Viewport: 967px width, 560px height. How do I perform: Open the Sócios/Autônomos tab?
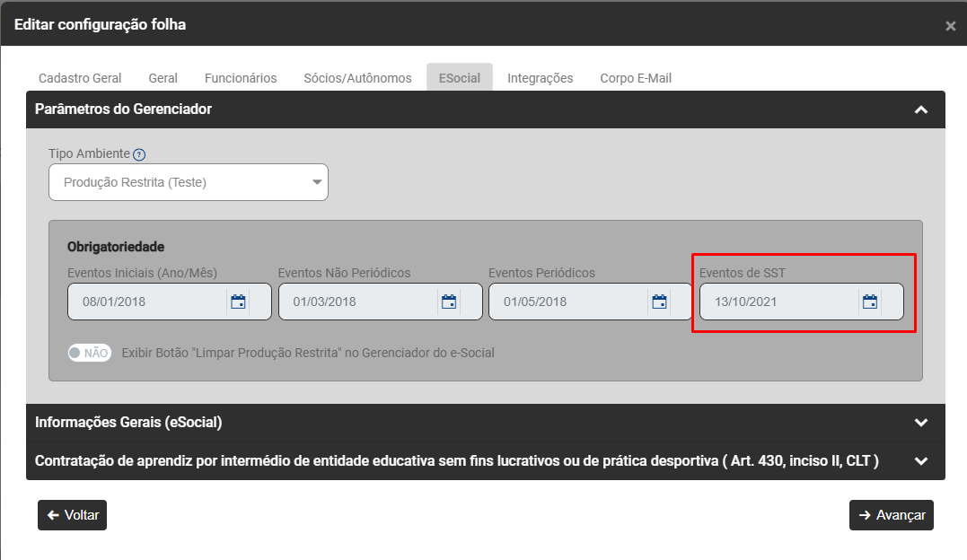(x=357, y=78)
